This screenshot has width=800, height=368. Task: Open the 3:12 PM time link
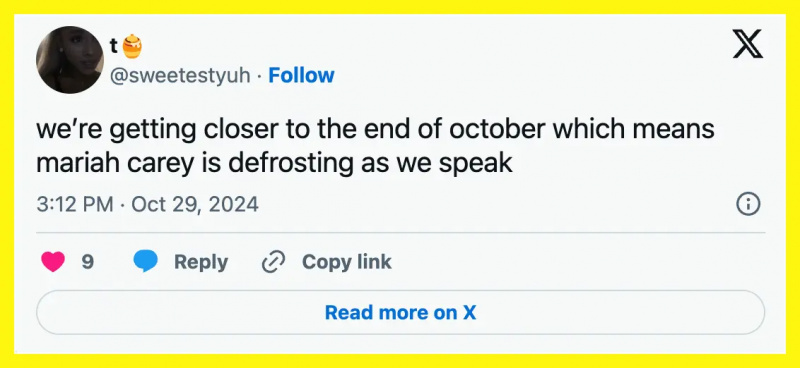tap(75, 205)
